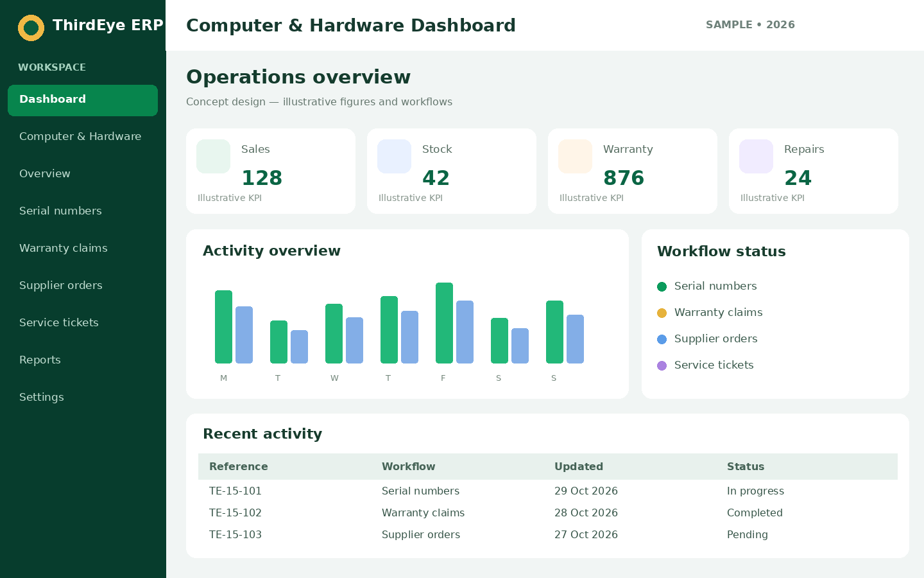Screen dimensions: 924x578
Task: Click the W day label under chart
Action: pyautogui.click(x=334, y=378)
